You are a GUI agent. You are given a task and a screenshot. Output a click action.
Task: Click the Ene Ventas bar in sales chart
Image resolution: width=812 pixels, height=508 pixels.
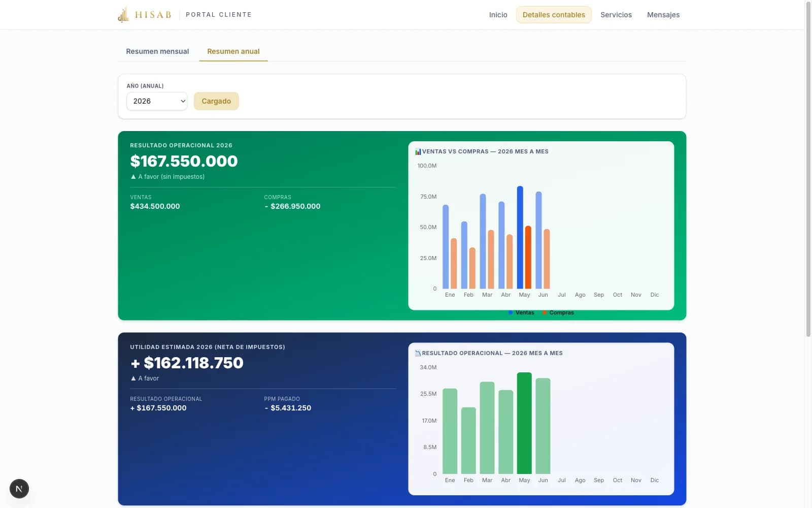(x=446, y=247)
